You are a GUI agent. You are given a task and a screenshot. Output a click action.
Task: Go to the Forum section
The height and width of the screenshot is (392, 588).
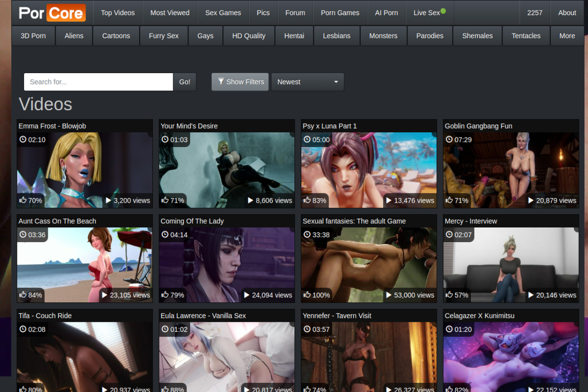click(295, 13)
